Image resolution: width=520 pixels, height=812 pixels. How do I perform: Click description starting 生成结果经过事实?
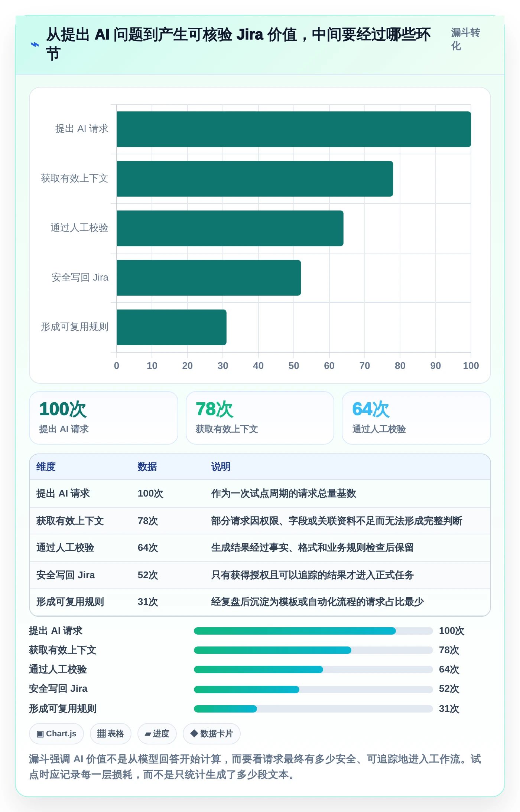(312, 547)
